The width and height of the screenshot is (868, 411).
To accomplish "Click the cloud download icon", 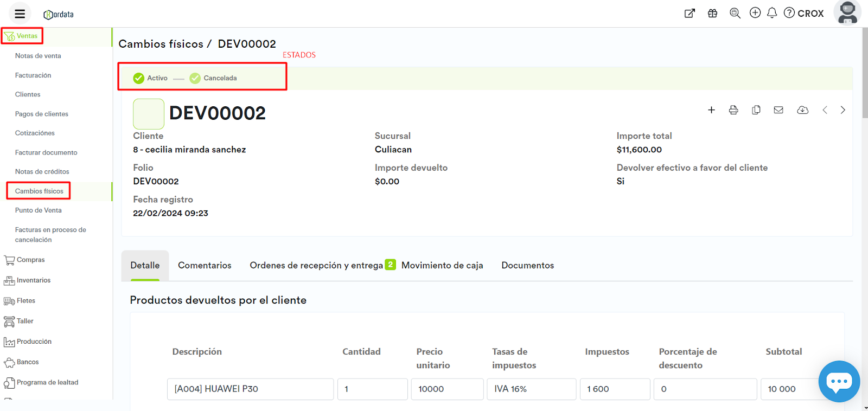I will point(802,110).
